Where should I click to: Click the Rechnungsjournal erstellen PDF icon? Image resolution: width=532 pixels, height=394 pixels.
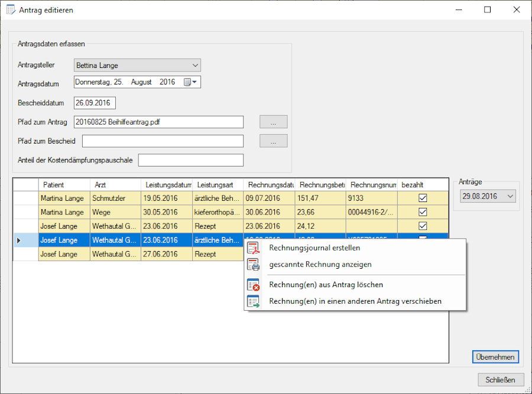tap(253, 248)
